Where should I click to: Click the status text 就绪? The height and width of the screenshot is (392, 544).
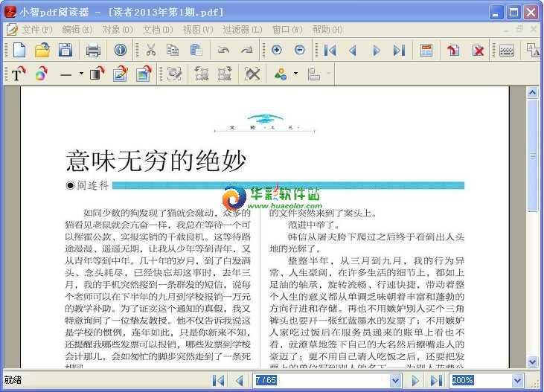13,380
